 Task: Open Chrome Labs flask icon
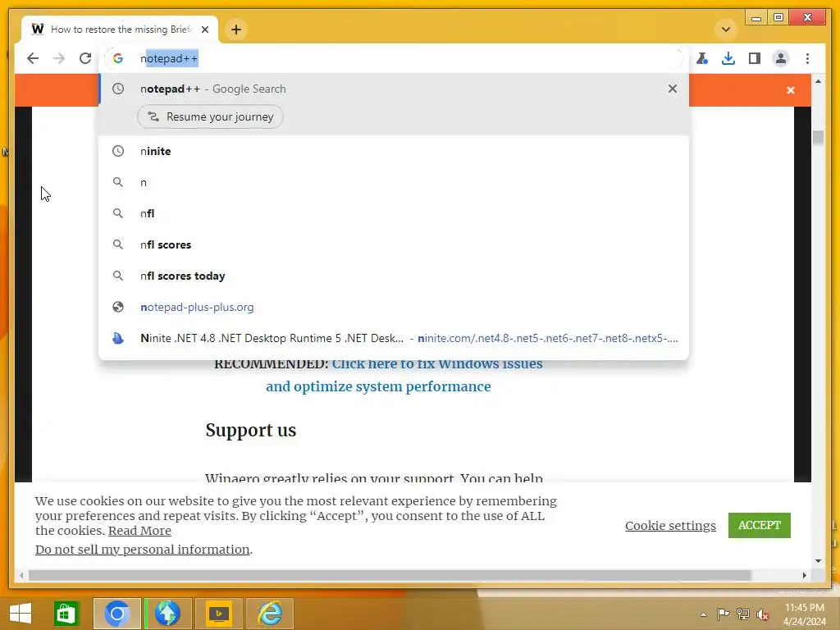(702, 58)
